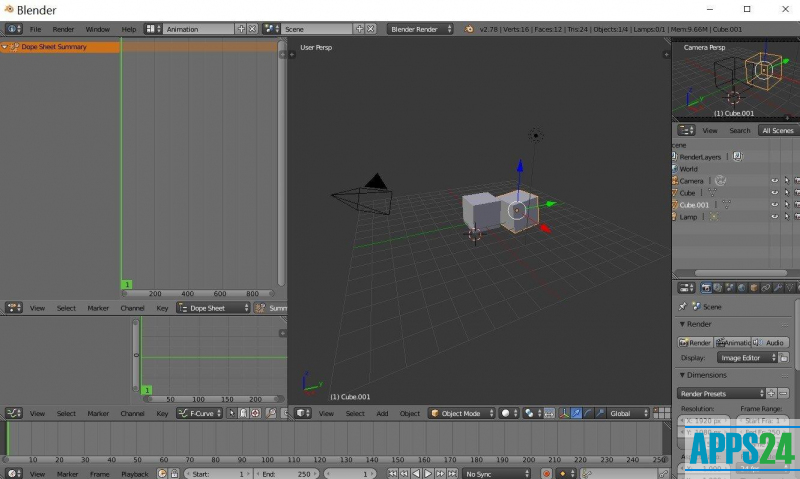Collapse the Dope Sheet Summary row
The image size is (800, 479).
5,47
